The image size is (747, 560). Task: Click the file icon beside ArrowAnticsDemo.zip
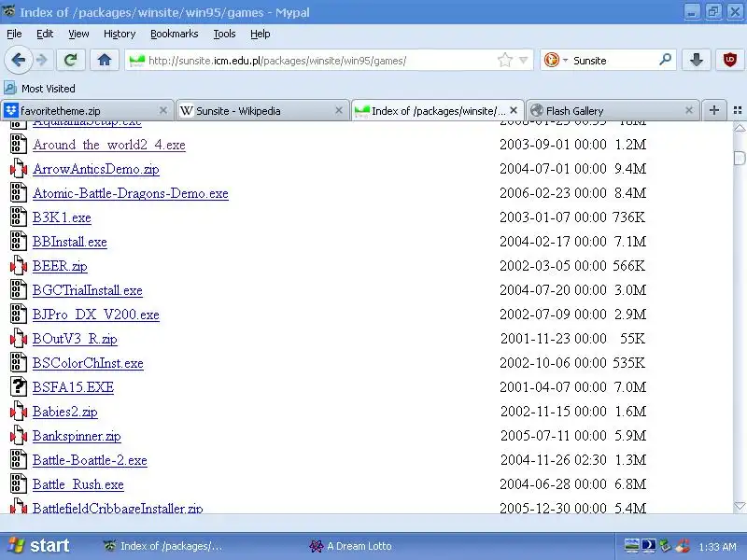(x=19, y=169)
